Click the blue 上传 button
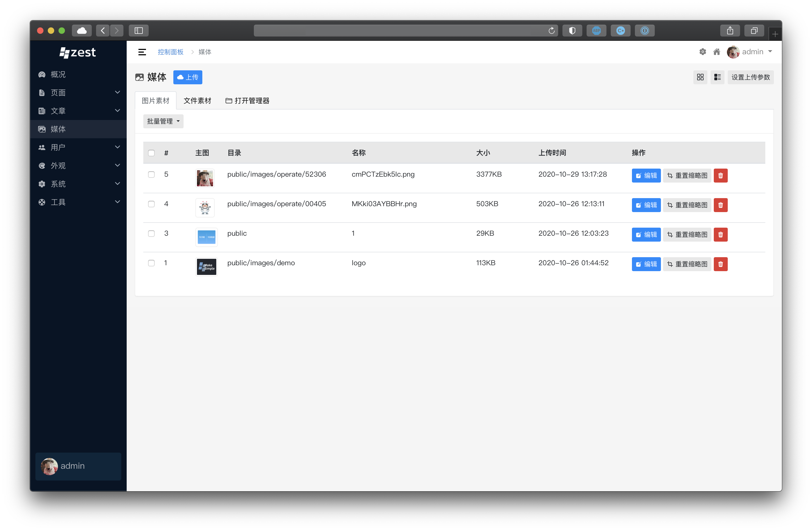 pyautogui.click(x=188, y=77)
